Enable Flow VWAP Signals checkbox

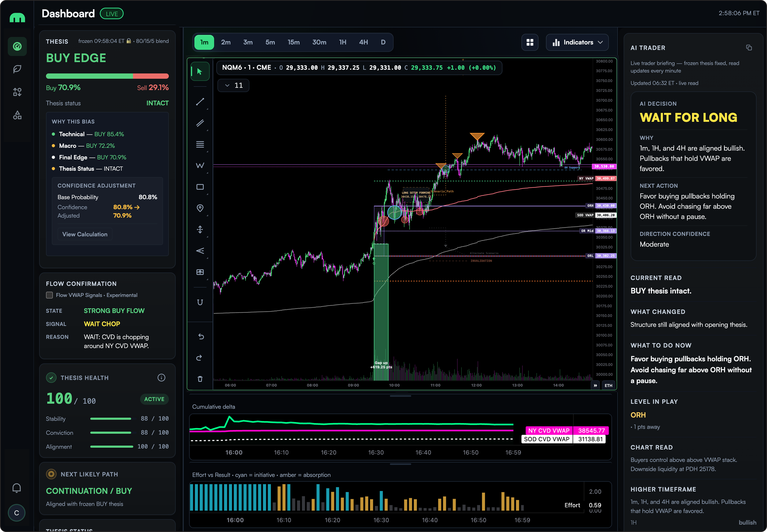click(49, 295)
